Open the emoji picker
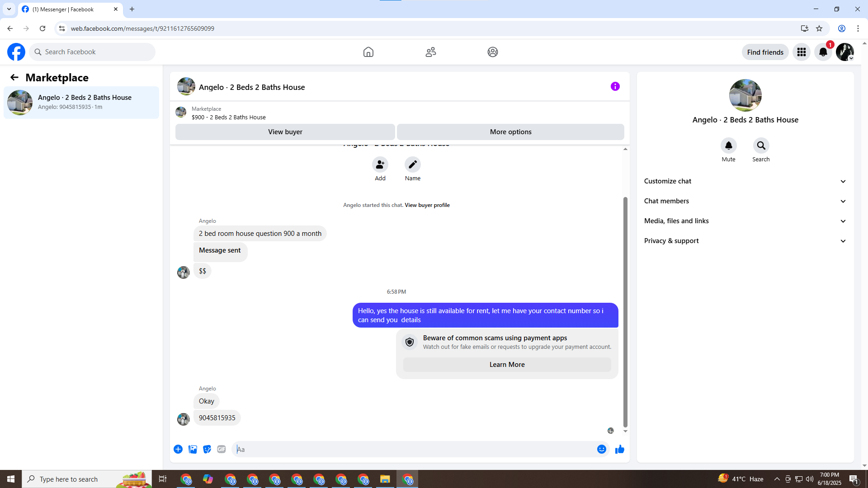Image resolution: width=868 pixels, height=488 pixels. click(602, 449)
